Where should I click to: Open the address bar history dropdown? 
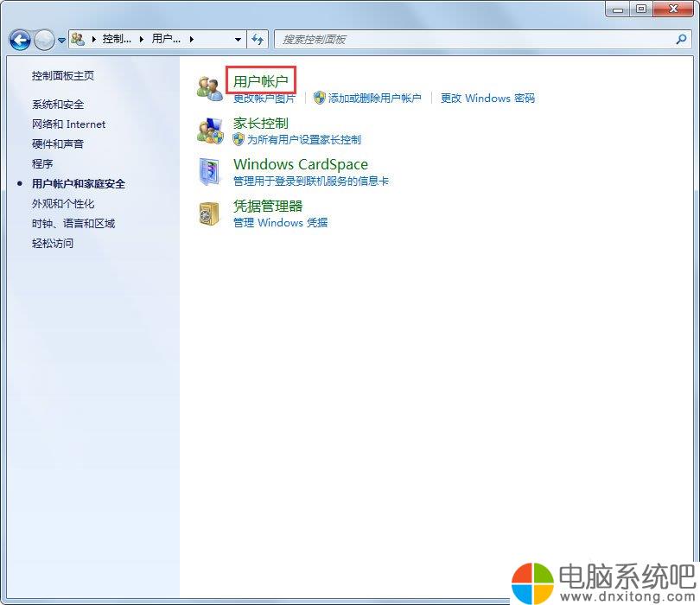238,39
